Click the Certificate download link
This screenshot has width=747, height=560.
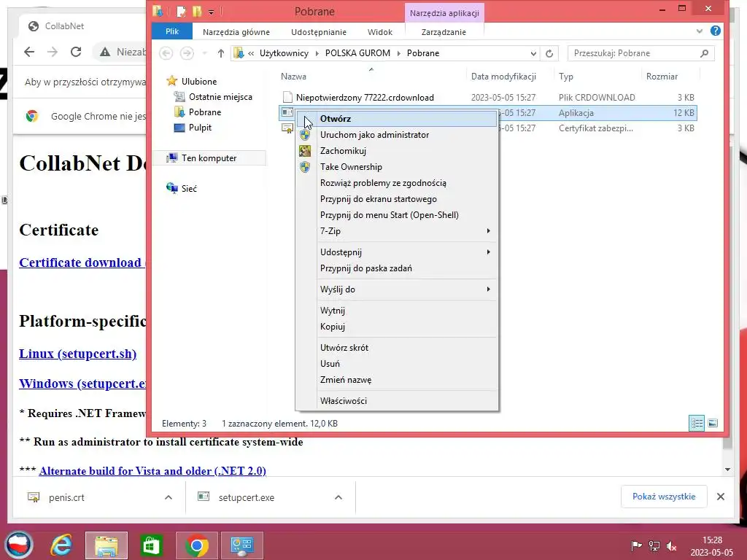(x=82, y=262)
